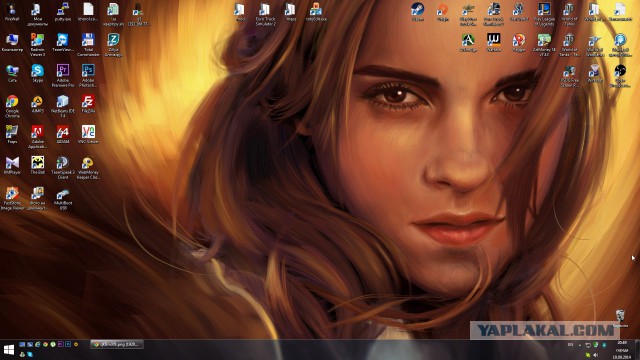The image size is (640, 360).
Task: Open Euro Truck Simulator 2 shortcut
Action: (x=265, y=14)
